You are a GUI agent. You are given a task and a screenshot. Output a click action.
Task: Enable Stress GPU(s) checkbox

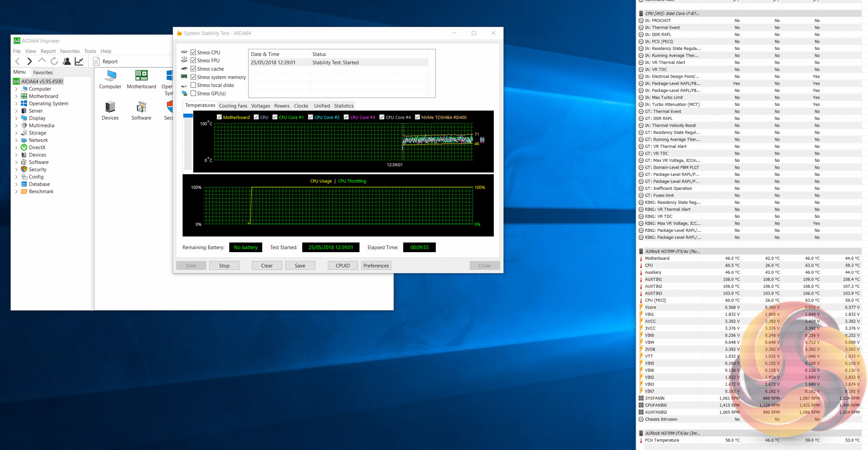pyautogui.click(x=193, y=94)
